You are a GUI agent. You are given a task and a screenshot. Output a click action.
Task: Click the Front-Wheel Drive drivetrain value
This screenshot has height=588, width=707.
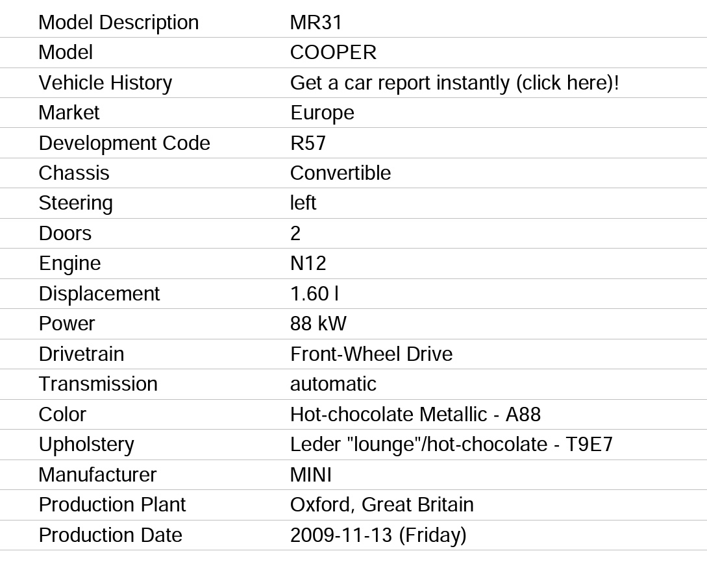tap(371, 354)
